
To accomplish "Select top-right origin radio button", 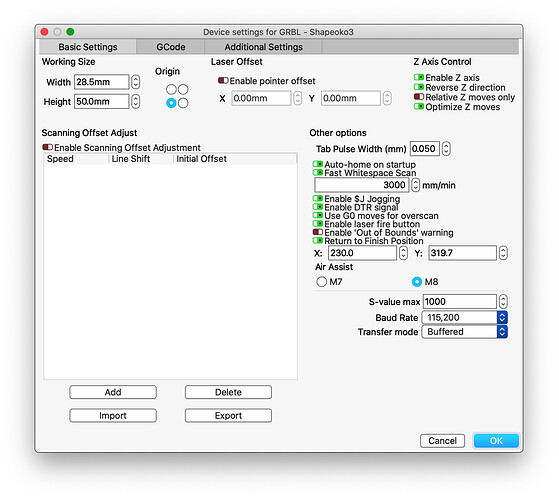I will coord(183,89).
